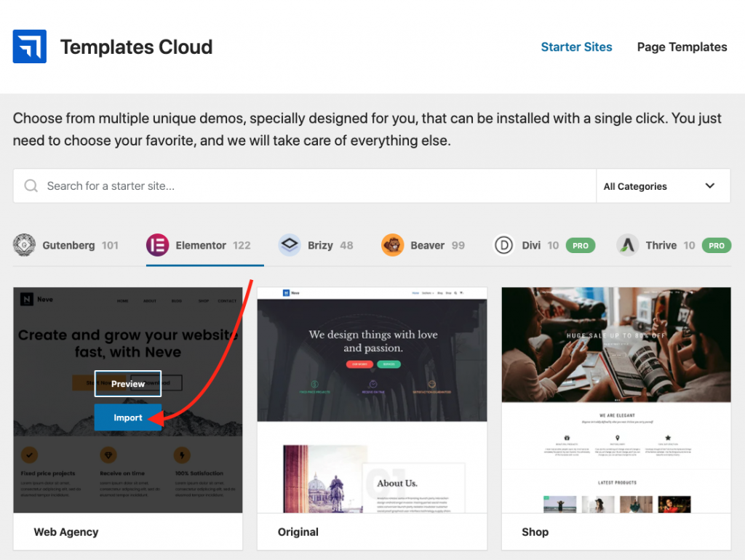The image size is (745, 560).
Task: Select the Brizy builder icon
Action: tap(290, 245)
